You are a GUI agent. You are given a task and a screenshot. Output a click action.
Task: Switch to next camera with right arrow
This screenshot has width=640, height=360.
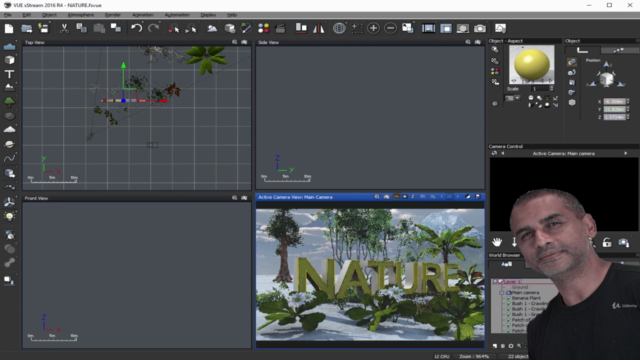(x=625, y=153)
